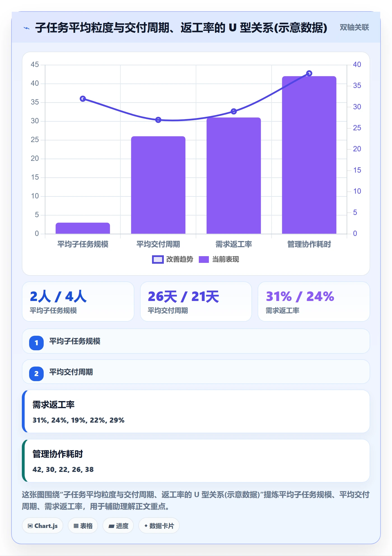Click the 数据卡片 tag chip
392x556 pixels.
click(159, 526)
